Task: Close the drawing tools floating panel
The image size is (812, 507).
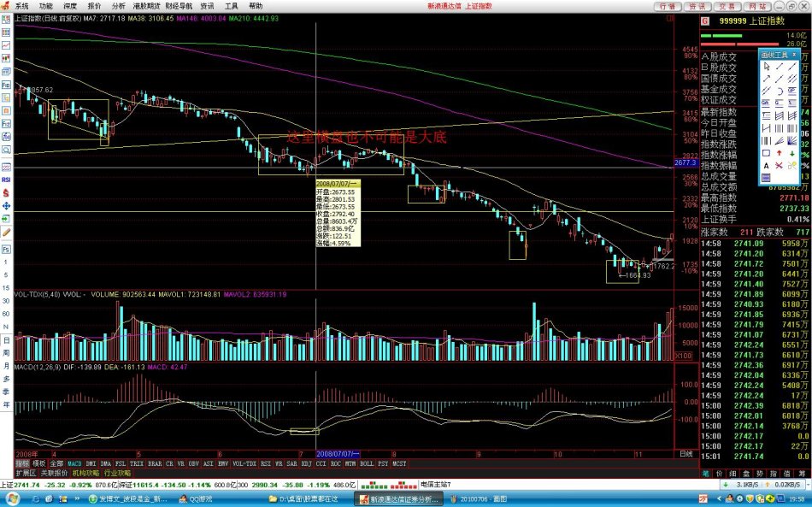Action: coord(796,55)
